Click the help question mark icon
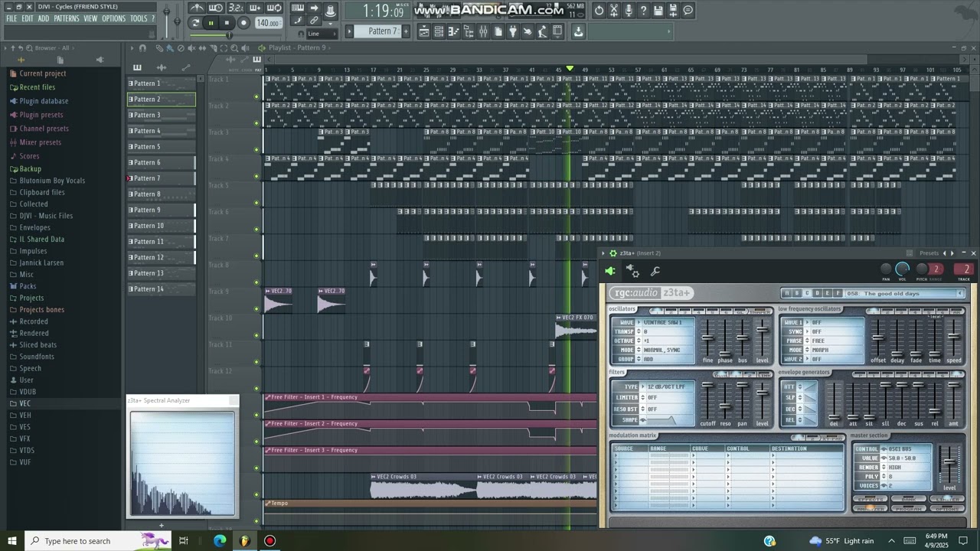Viewport: 980px width, 551px height. click(x=644, y=10)
